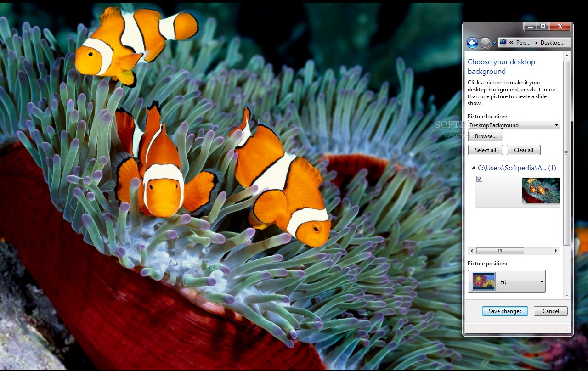Image resolution: width=588 pixels, height=371 pixels.
Task: Click the 'Choose your desktop background' heading
Action: pyautogui.click(x=501, y=67)
